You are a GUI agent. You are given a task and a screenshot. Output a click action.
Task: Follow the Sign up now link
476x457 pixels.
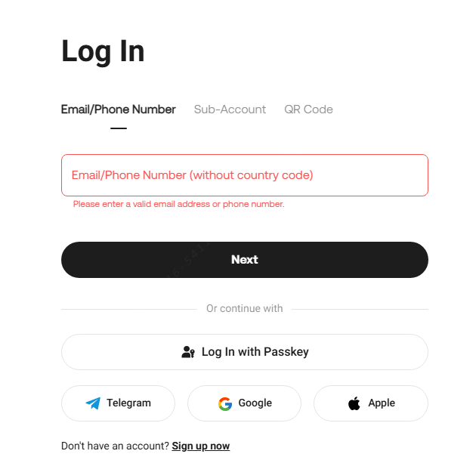(x=201, y=446)
